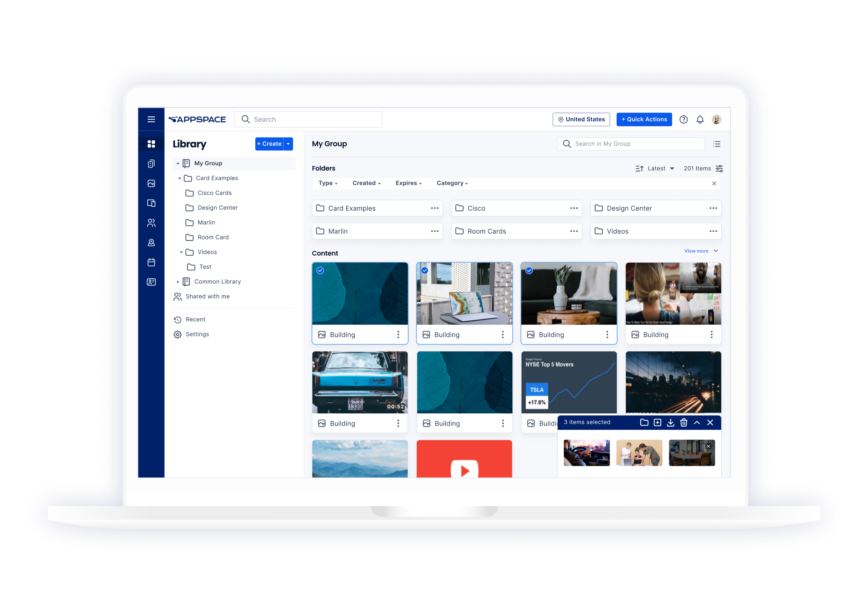
Task: Deselect the vase Building checkbox
Action: coord(529,270)
